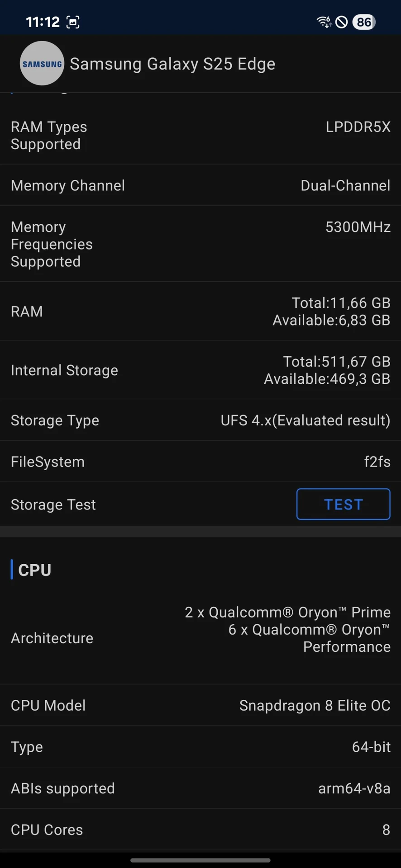Tap the Storage Type UFS 4.x value
Image resolution: width=401 pixels, height=868 pixels.
305,420
